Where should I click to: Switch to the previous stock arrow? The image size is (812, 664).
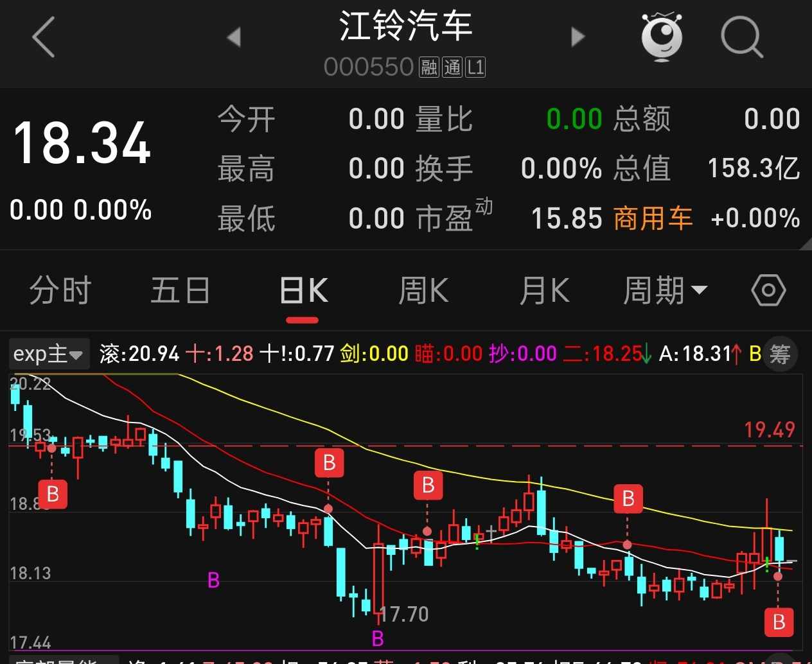234,37
